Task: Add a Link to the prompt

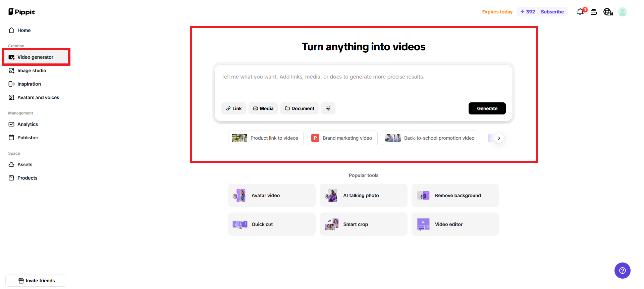Action: point(233,108)
